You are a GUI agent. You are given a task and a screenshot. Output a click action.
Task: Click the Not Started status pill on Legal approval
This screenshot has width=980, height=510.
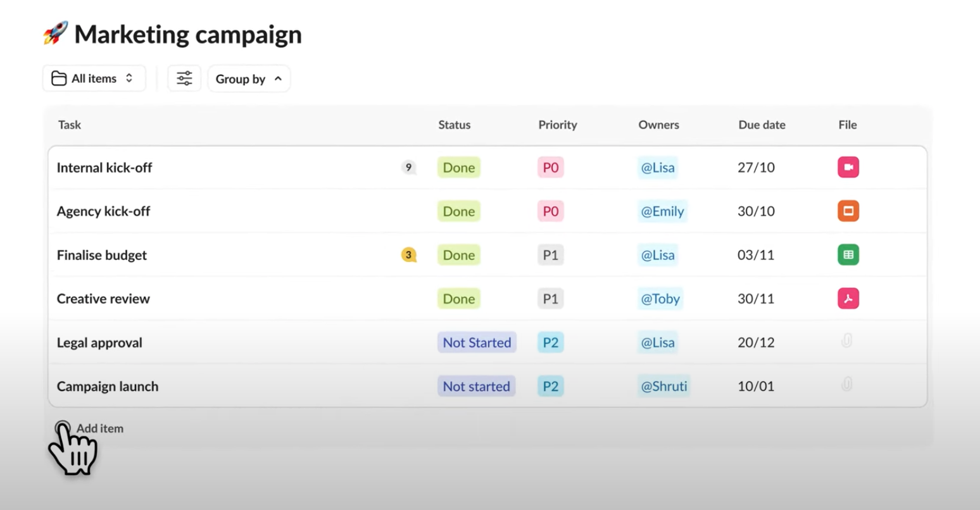coord(477,342)
